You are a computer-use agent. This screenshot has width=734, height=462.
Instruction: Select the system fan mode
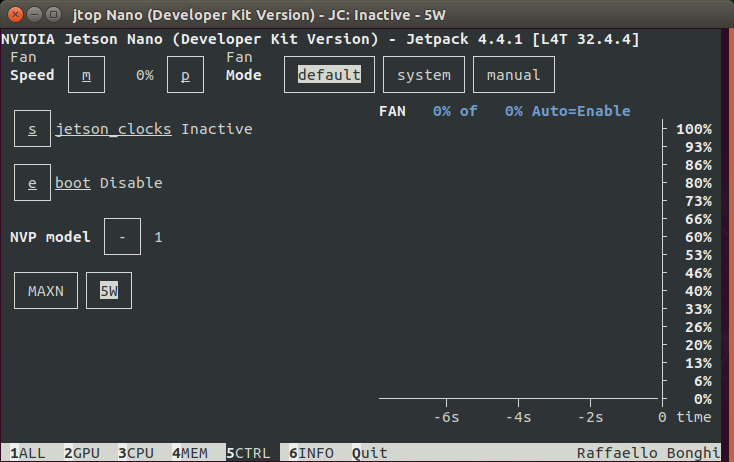pyautogui.click(x=424, y=75)
